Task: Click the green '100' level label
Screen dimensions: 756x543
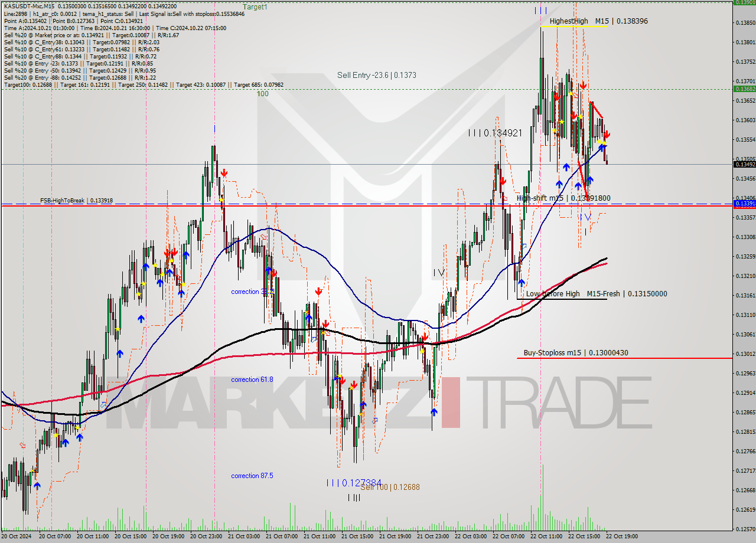Action: pos(262,94)
